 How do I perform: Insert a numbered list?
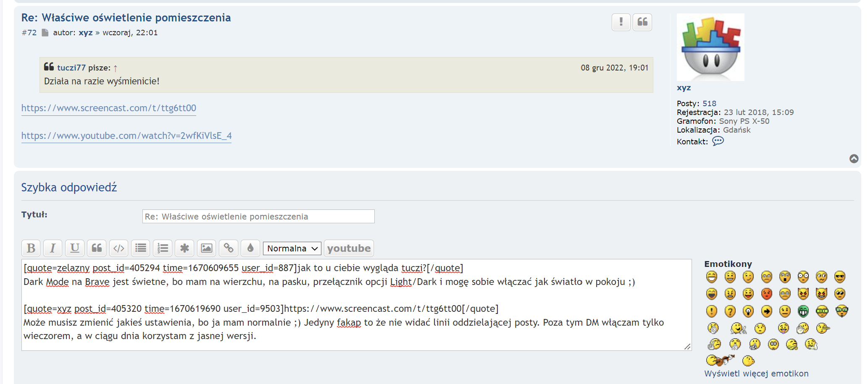(163, 248)
